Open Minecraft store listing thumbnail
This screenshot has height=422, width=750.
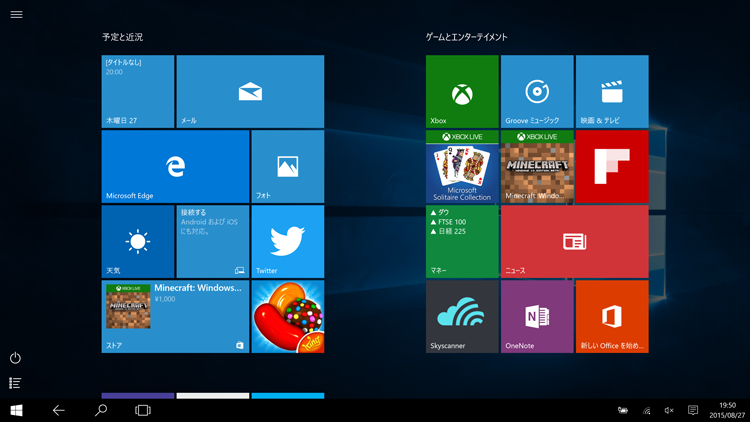[x=128, y=306]
